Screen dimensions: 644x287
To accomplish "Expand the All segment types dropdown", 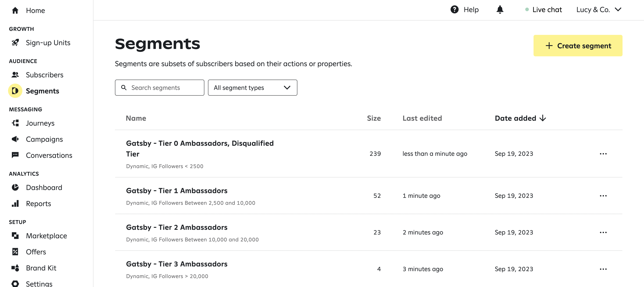I will (252, 87).
